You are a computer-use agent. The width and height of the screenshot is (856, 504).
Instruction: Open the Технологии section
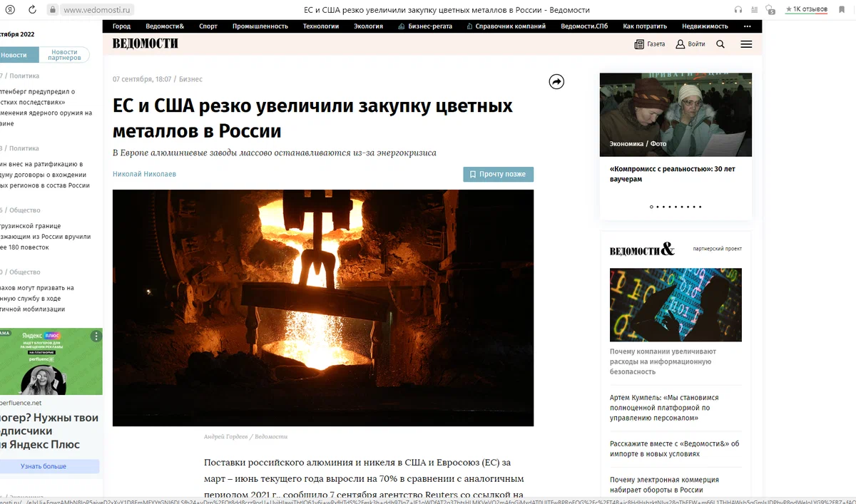[321, 26]
